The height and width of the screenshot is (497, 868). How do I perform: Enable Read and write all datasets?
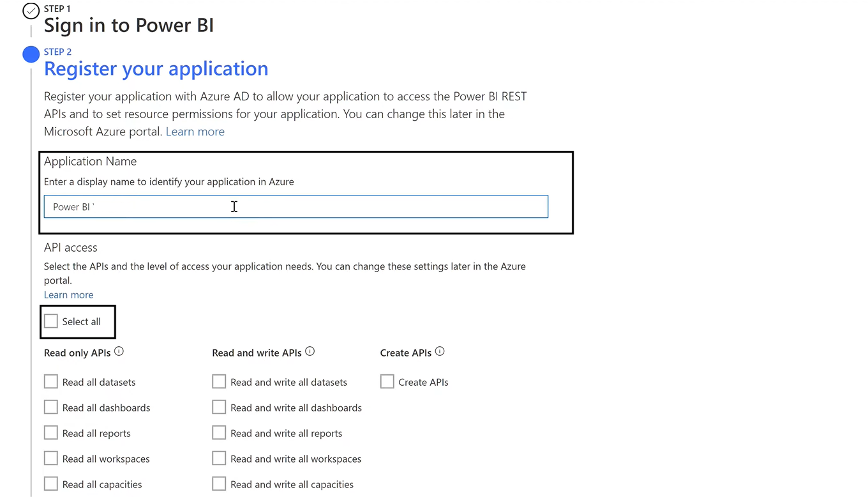click(219, 381)
